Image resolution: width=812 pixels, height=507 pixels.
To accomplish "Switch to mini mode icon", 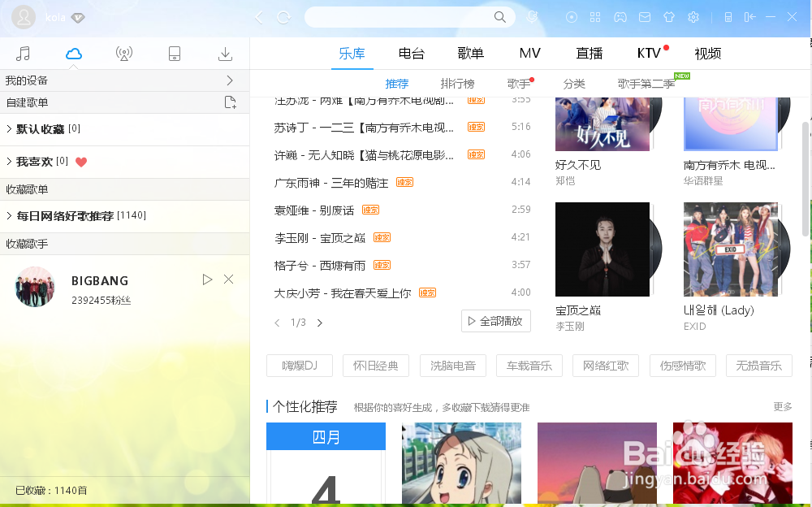I will pos(749,17).
